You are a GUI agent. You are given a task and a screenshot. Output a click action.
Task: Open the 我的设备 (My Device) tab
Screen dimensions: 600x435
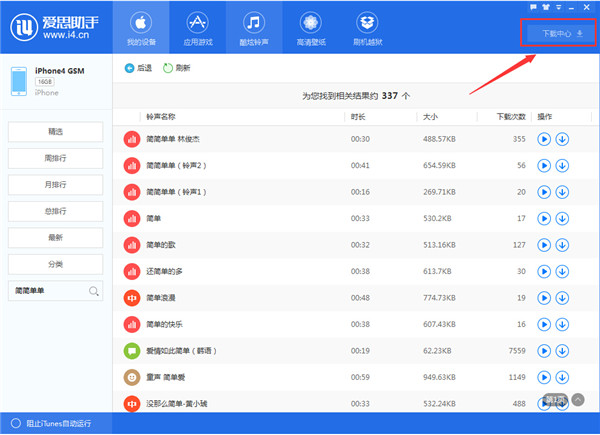tap(141, 28)
